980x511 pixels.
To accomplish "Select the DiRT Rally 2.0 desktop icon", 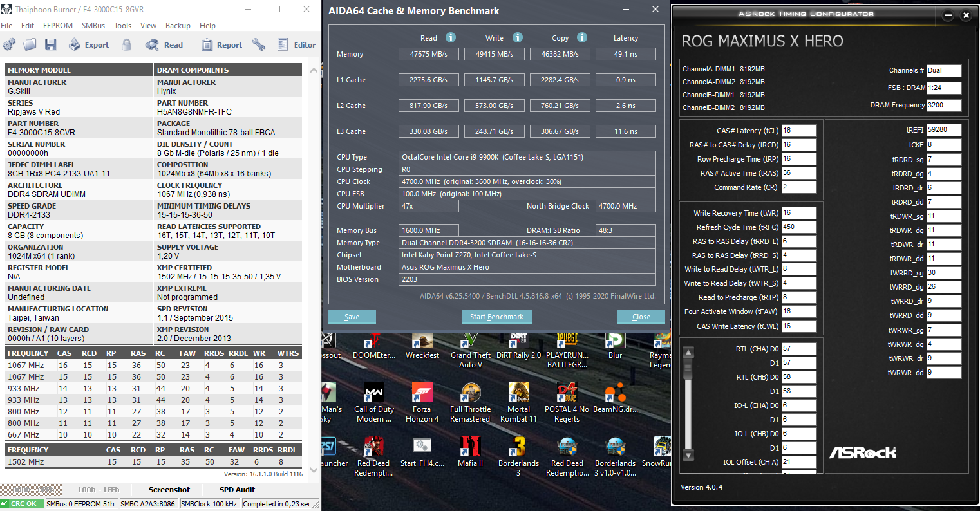I will click(x=518, y=346).
